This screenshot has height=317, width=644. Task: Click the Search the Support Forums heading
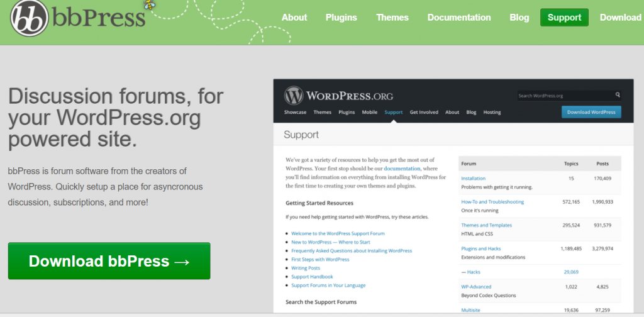pyautogui.click(x=321, y=302)
